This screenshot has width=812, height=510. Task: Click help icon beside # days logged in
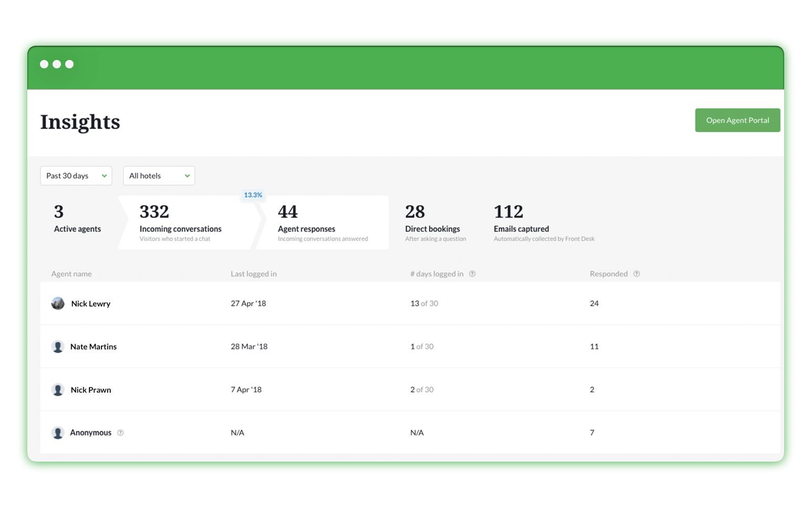click(x=472, y=274)
